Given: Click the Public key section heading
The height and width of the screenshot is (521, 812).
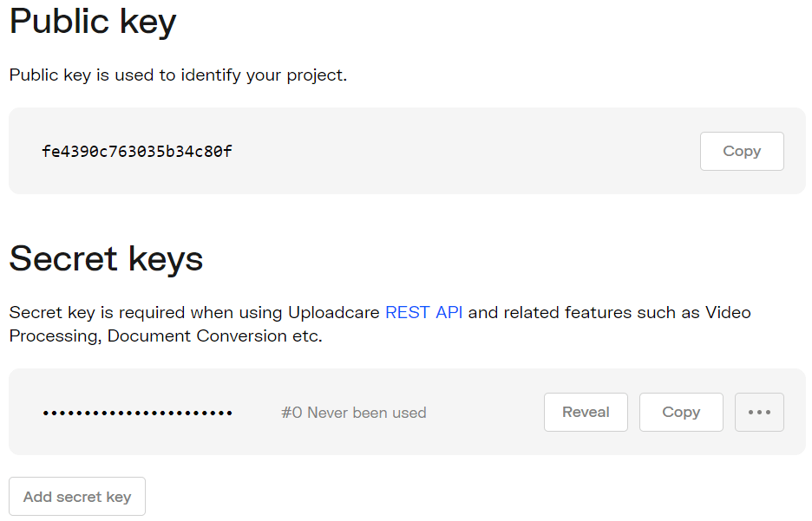Looking at the screenshot, I should tap(92, 22).
